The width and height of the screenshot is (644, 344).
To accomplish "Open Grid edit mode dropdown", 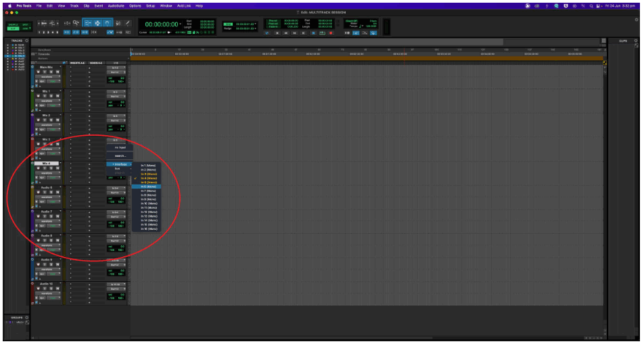I will (30, 29).
